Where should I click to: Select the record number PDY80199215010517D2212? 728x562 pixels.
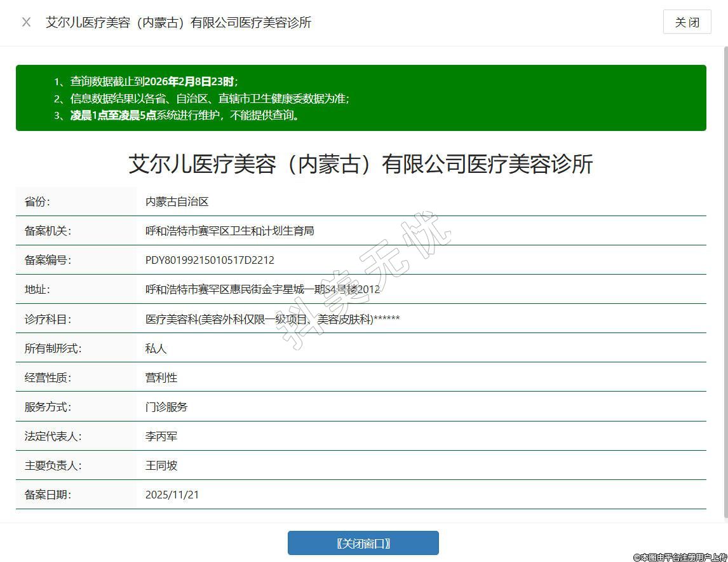click(x=210, y=260)
